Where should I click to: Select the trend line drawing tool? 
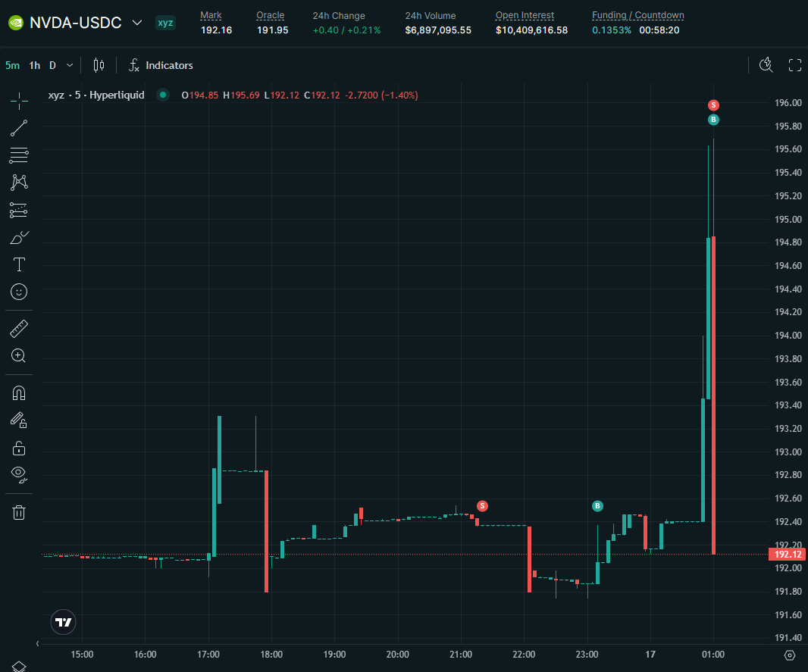(x=19, y=128)
